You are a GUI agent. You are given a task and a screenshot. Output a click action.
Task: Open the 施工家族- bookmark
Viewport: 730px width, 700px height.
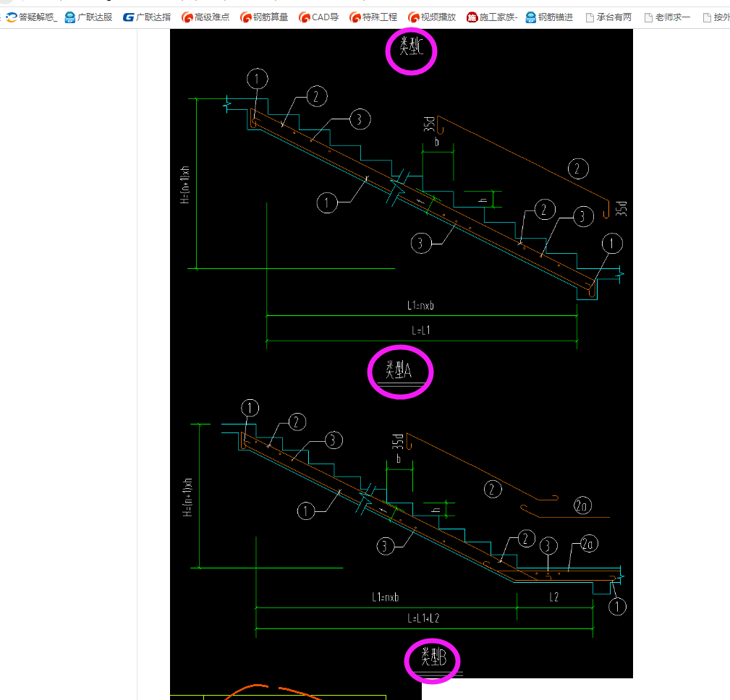tap(492, 17)
